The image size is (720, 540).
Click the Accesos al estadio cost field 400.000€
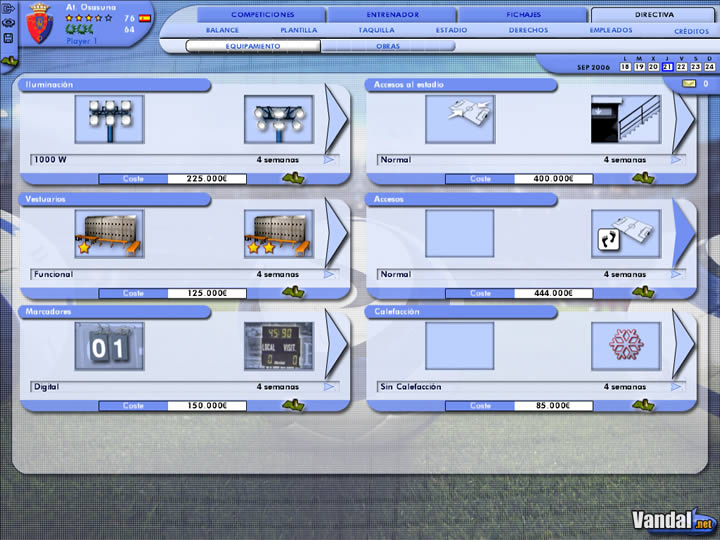point(553,179)
